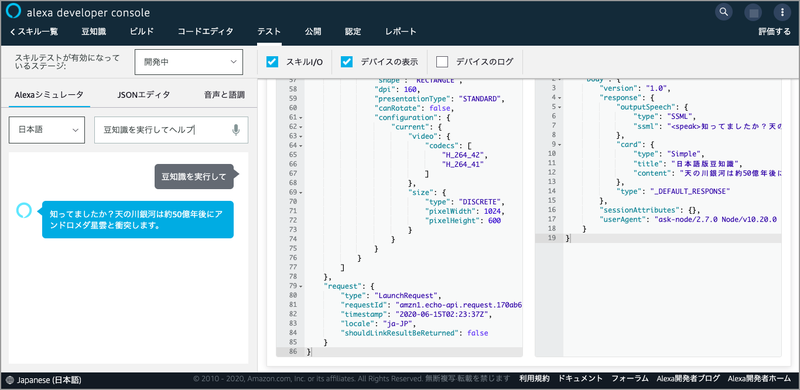Screen dimensions: 800x390
Task: Select the テスト tab
Action: (x=269, y=32)
